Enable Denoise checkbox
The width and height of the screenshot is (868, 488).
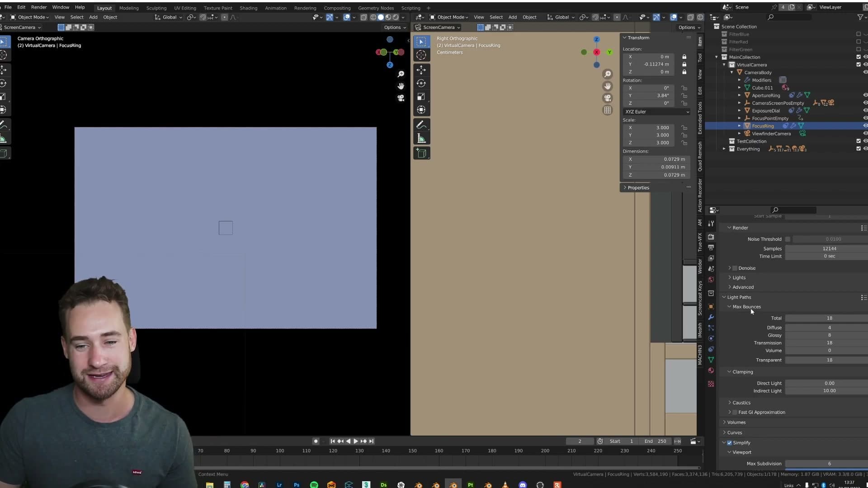coord(735,268)
